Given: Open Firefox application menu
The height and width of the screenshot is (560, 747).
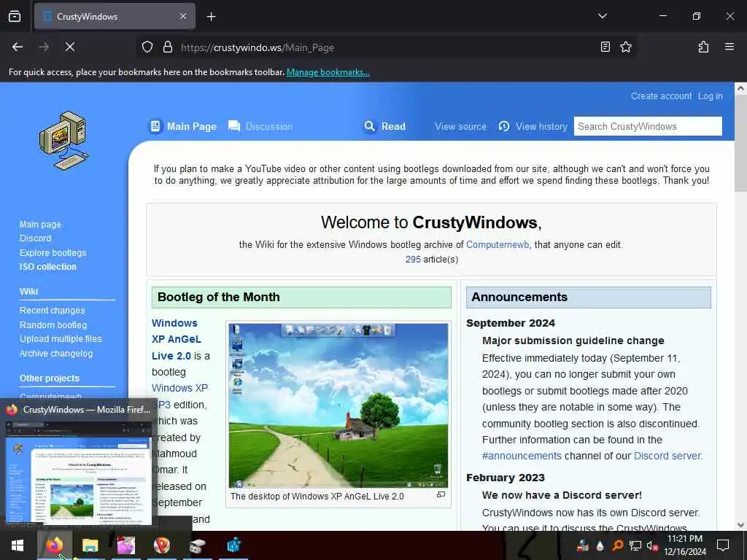Looking at the screenshot, I should pyautogui.click(x=729, y=47).
